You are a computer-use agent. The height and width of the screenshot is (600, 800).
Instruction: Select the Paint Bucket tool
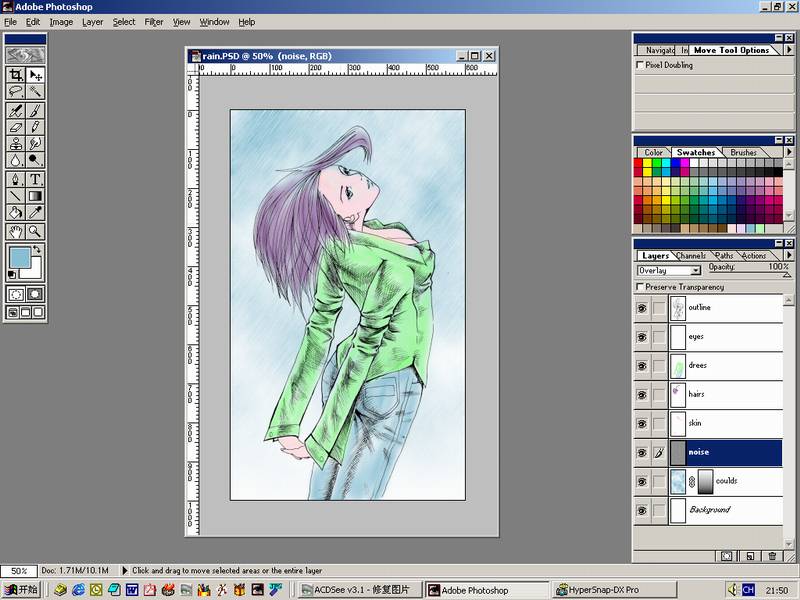pos(16,212)
